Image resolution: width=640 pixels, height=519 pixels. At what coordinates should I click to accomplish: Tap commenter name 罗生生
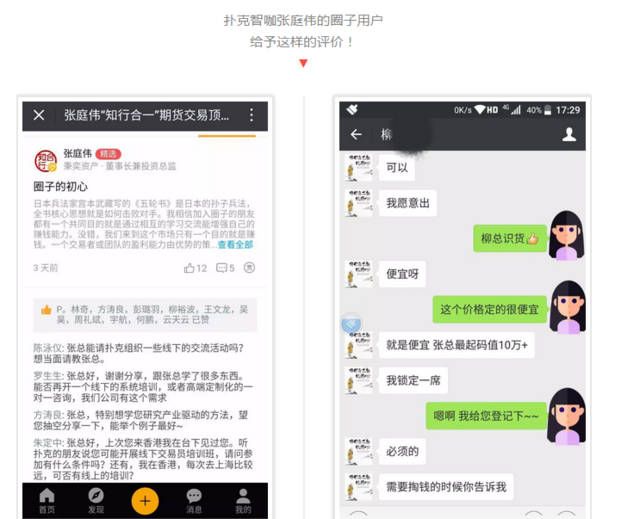(48, 376)
